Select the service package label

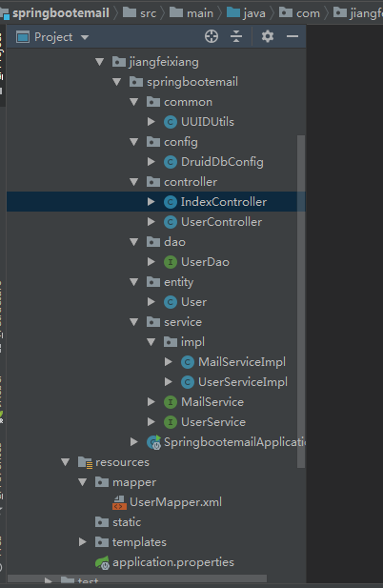click(183, 322)
